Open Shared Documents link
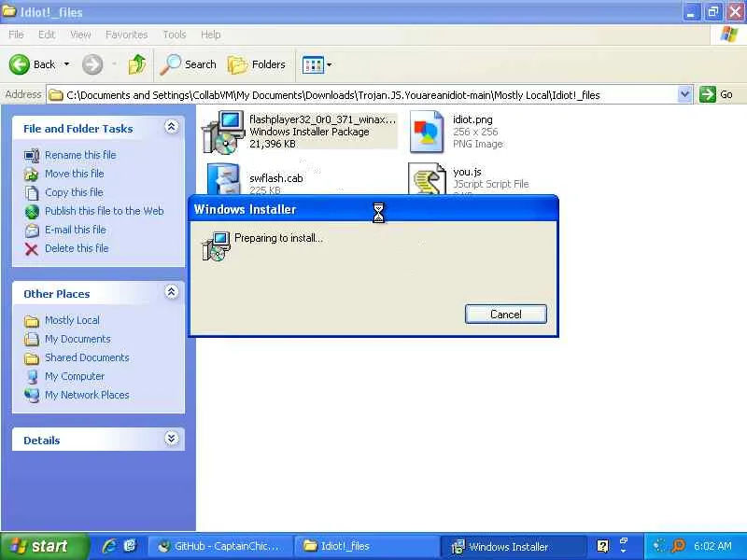The height and width of the screenshot is (560, 747). pyautogui.click(x=87, y=357)
